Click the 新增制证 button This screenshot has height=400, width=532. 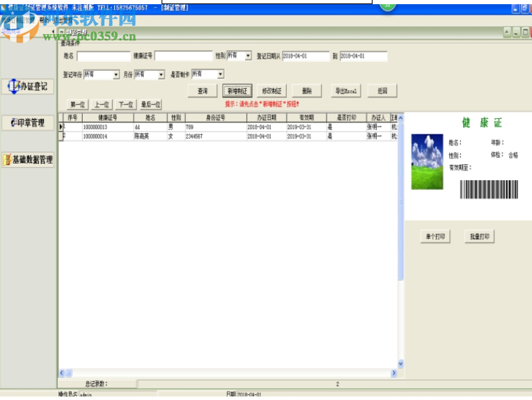[x=237, y=91]
